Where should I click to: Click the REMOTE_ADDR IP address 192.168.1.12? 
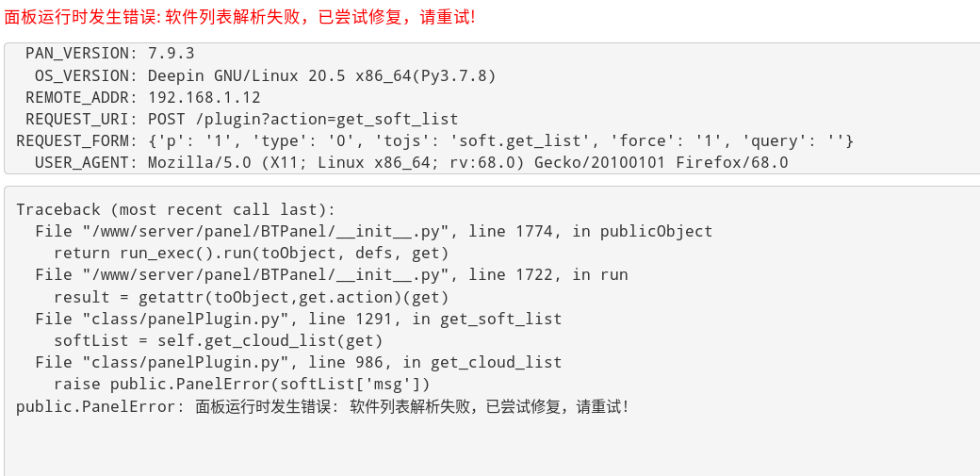[204, 97]
